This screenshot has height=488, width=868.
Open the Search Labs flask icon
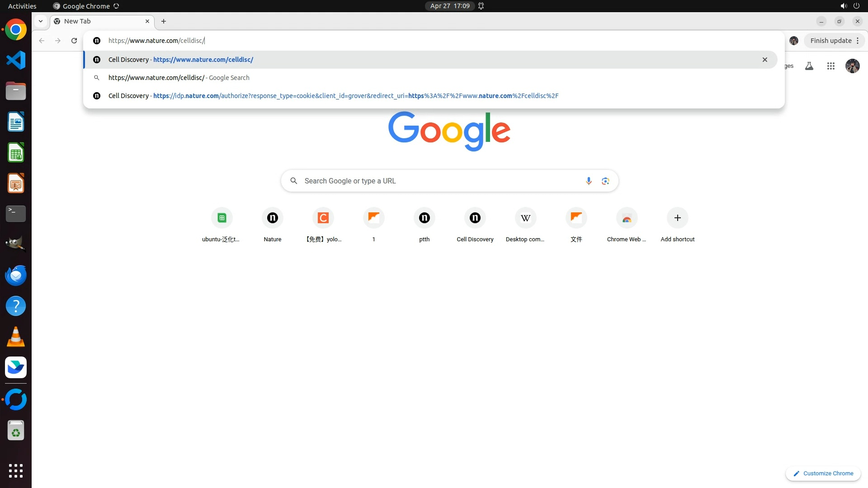[809, 66]
